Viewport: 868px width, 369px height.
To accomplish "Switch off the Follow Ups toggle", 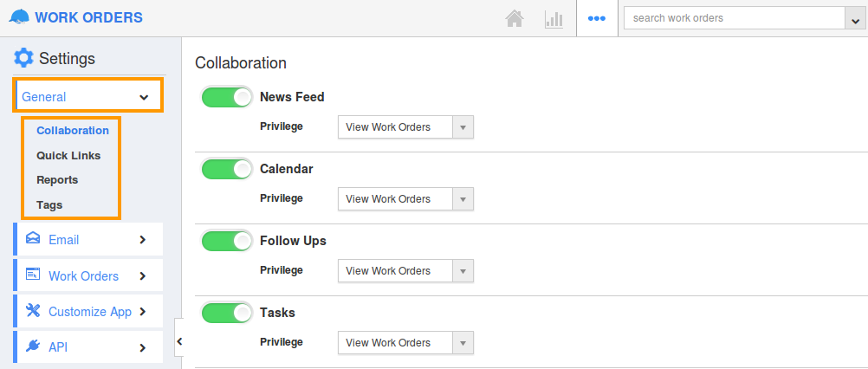I will (227, 241).
